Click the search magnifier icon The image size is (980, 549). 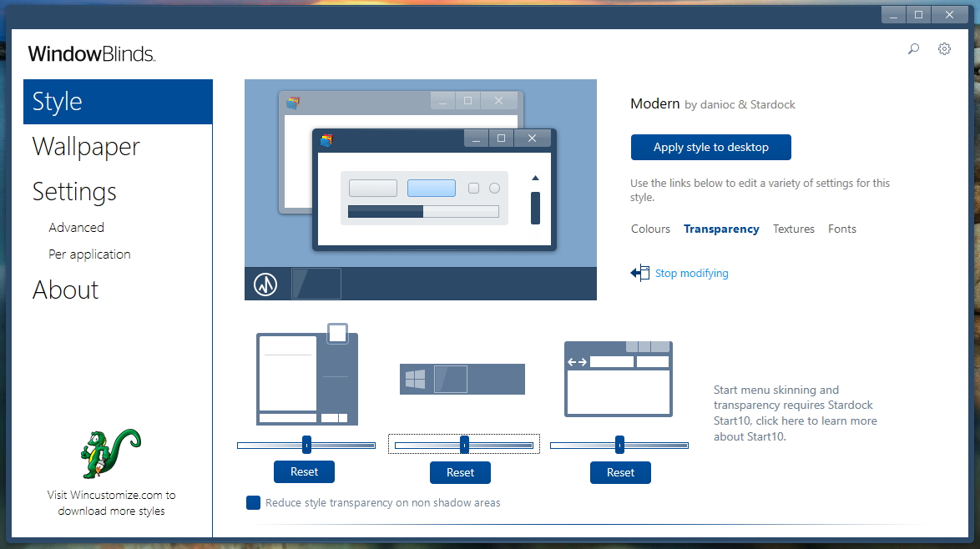tap(914, 48)
